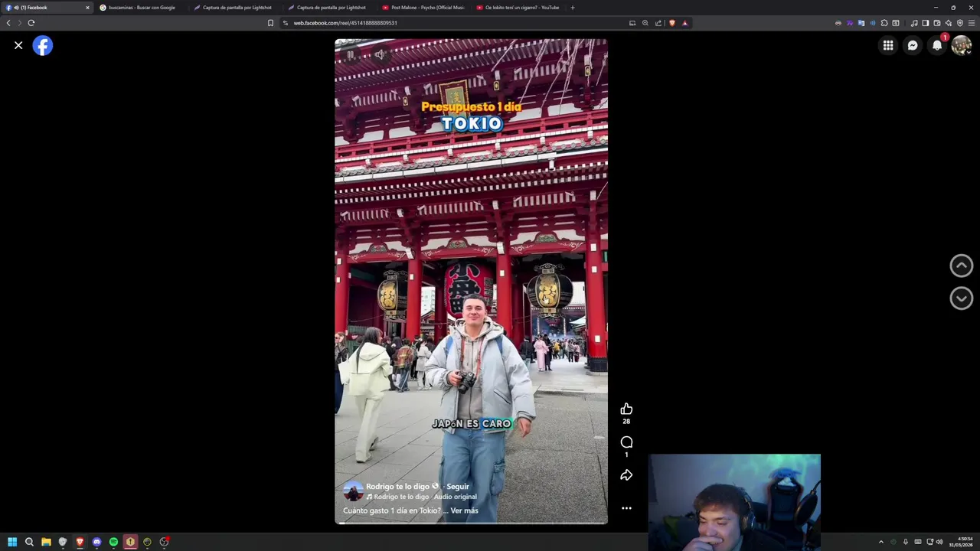Open the media control music-note icon
Viewport: 980px width, 551px height.
click(914, 23)
